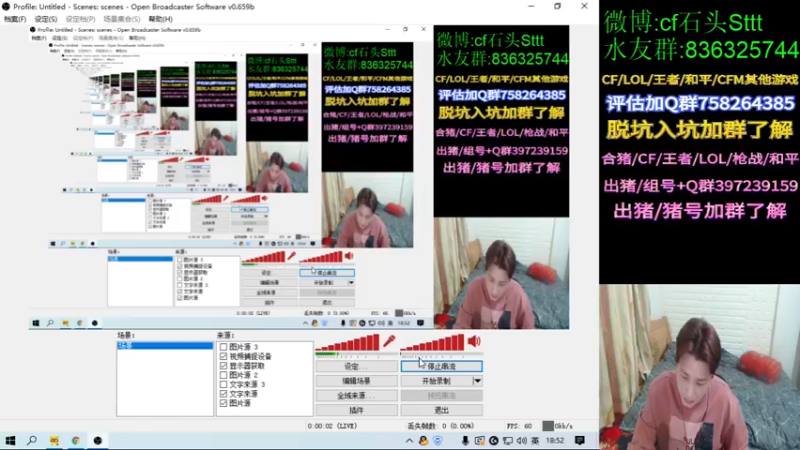The height and width of the screenshot is (450, 800).
Task: Maximize the OBS window
Action: [x=557, y=7]
